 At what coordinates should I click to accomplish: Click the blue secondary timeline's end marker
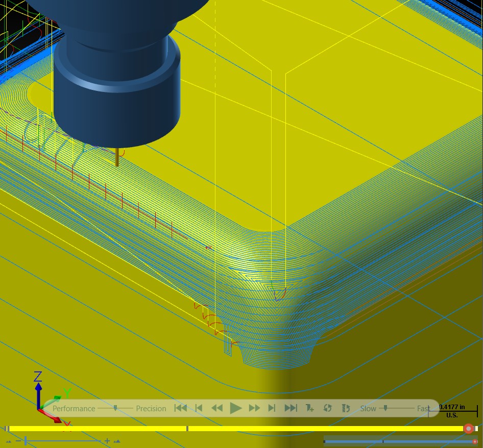click(x=475, y=441)
